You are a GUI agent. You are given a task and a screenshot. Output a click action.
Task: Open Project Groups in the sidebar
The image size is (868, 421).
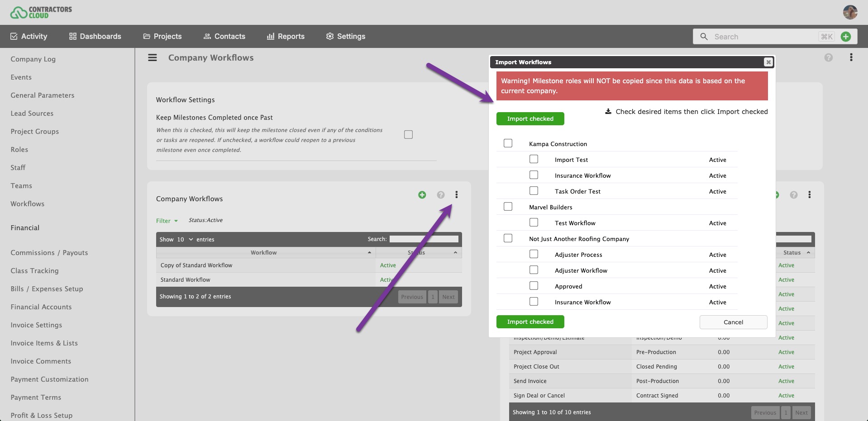click(x=35, y=132)
